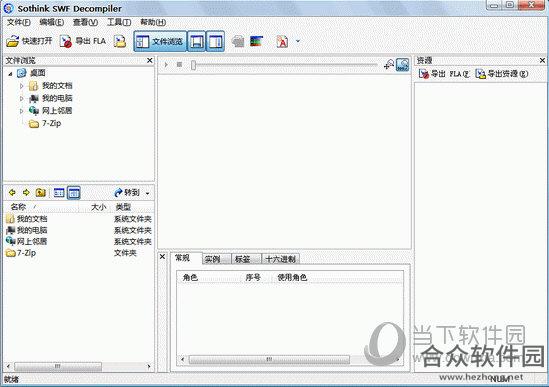Select My Computer (我的电脑) in the folder tree
The width and height of the screenshot is (549, 387).
pyautogui.click(x=57, y=98)
